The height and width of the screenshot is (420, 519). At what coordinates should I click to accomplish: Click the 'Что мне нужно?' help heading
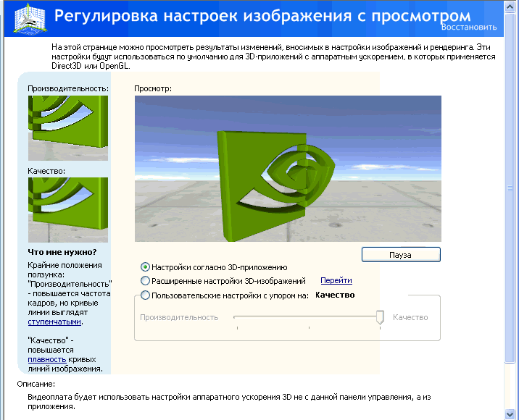[62, 253]
